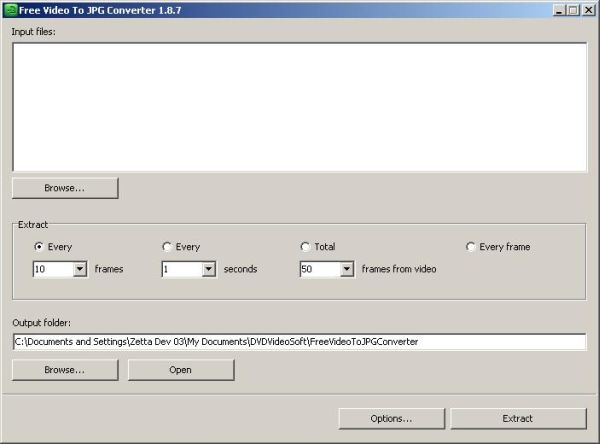The height and width of the screenshot is (444, 600).
Task: Open the seconds interval dropdown arrow
Action: (x=208, y=269)
